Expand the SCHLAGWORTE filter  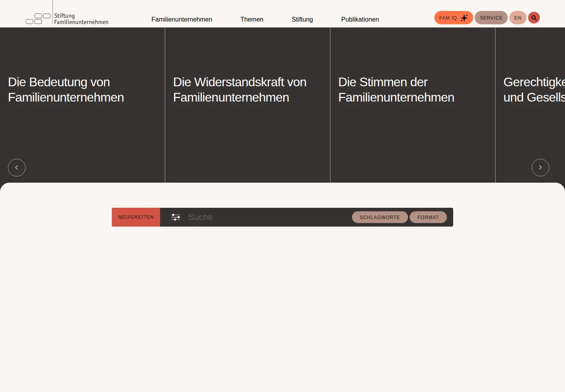pyautogui.click(x=380, y=217)
